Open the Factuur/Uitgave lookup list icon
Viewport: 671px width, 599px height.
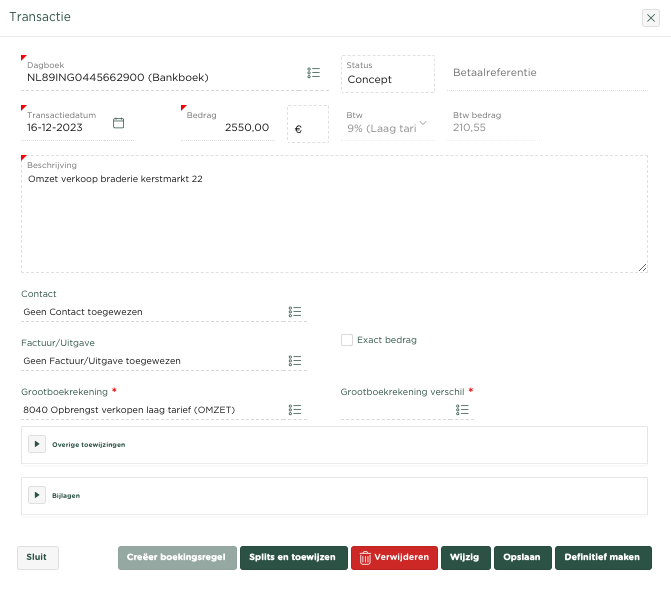(x=295, y=361)
